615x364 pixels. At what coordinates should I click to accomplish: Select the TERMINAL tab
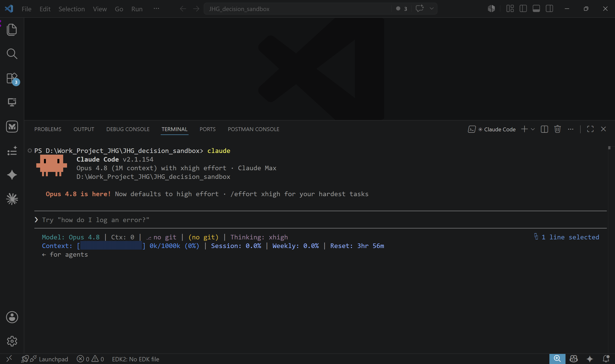click(x=174, y=129)
